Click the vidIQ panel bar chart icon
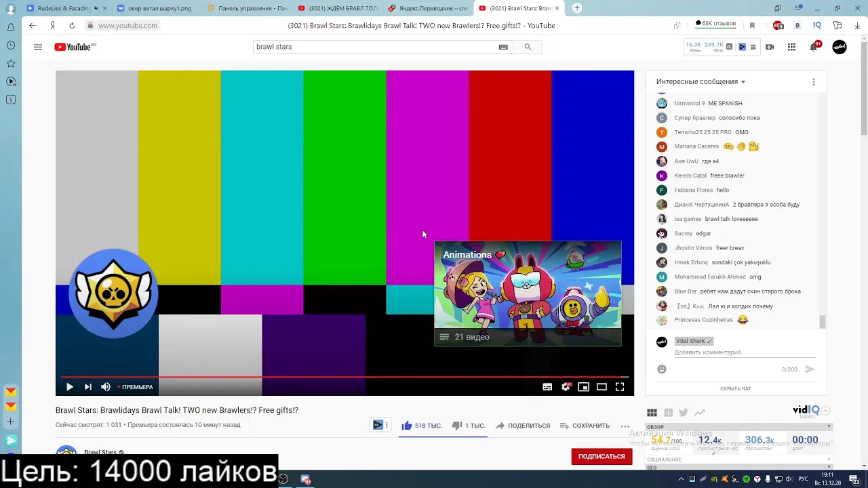This screenshot has height=488, width=868. [x=668, y=413]
